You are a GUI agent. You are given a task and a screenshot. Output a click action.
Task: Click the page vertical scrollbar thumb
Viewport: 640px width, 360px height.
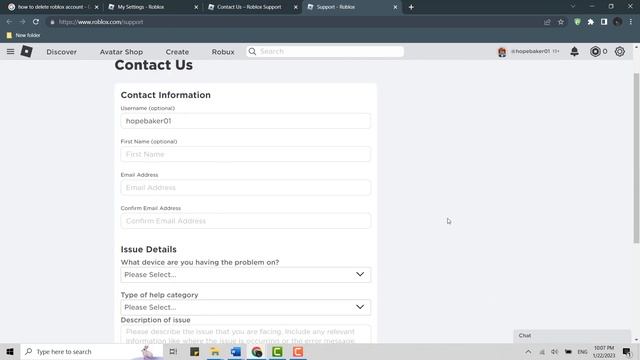(x=636, y=158)
